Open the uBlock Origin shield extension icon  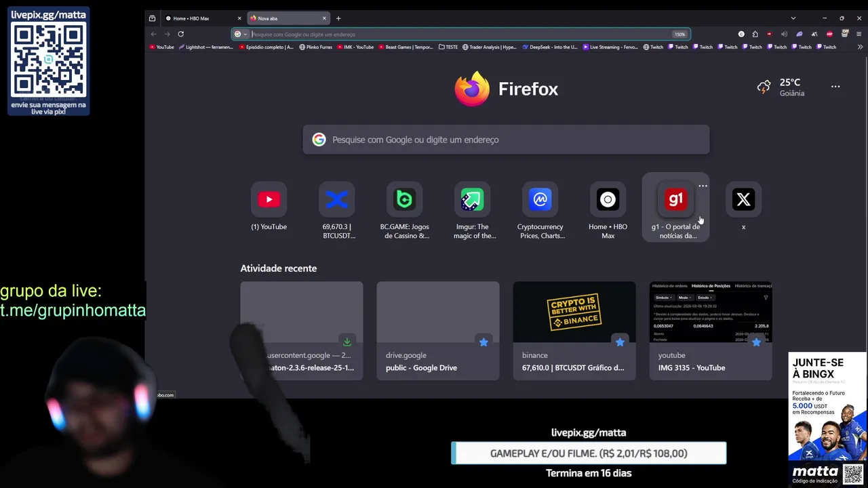click(769, 34)
